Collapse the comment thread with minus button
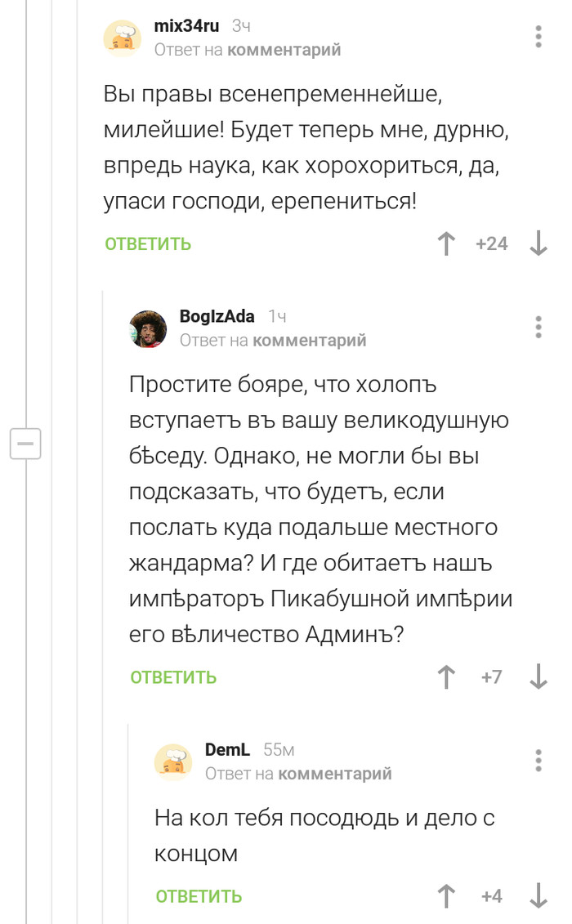Image resolution: width=572 pixels, height=924 pixels. point(25,444)
